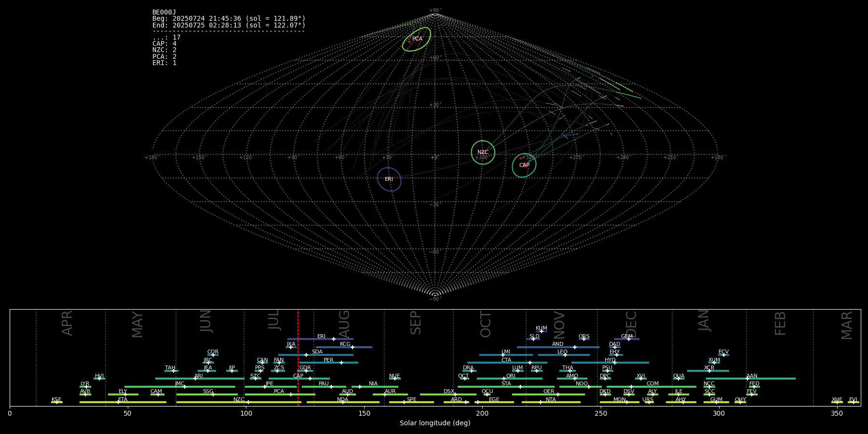Screen dimensions: 868x434
Task: Click the MAR month label in timeline
Action: click(847, 325)
